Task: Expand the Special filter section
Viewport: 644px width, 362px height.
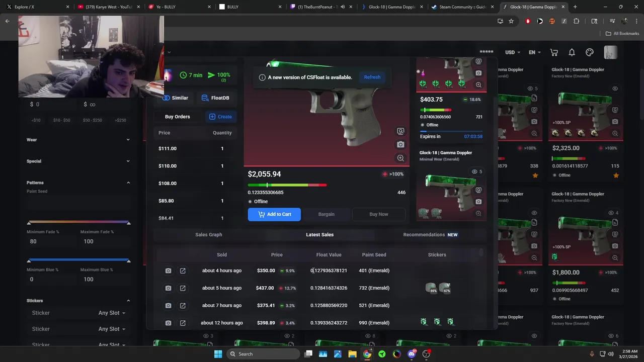Action: [78, 161]
